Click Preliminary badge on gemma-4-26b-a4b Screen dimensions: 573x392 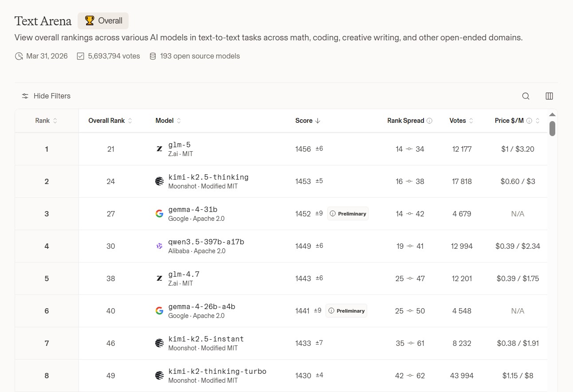pyautogui.click(x=346, y=311)
